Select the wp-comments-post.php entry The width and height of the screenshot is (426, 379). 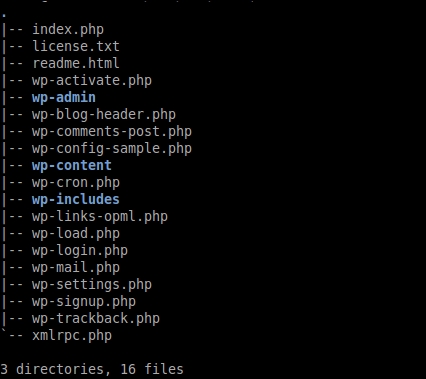[112, 132]
